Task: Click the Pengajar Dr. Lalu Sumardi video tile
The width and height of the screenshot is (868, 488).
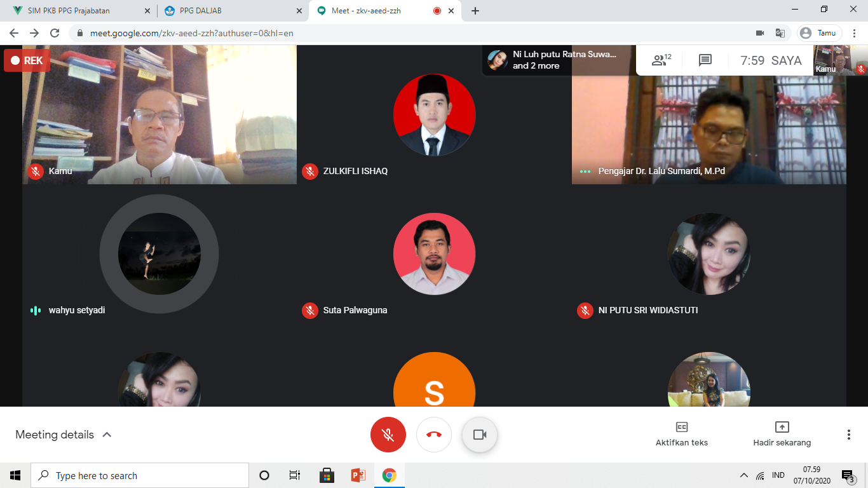Action: point(709,114)
